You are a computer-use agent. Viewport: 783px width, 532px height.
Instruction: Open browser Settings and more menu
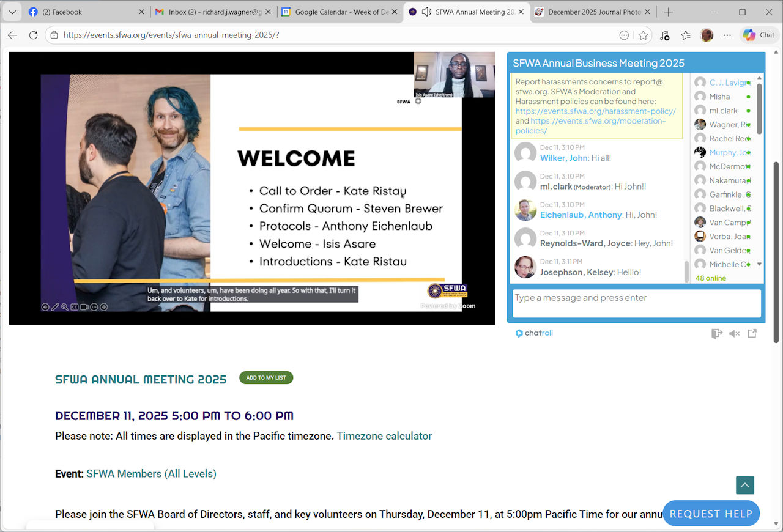tap(727, 35)
